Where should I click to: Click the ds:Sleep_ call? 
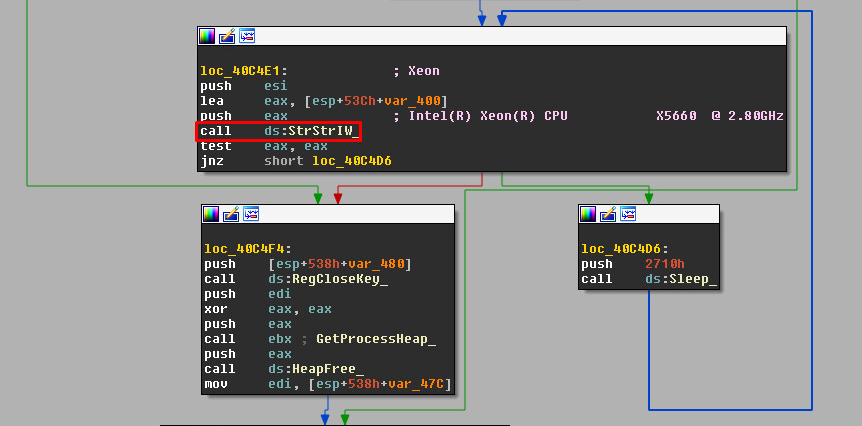click(x=681, y=279)
